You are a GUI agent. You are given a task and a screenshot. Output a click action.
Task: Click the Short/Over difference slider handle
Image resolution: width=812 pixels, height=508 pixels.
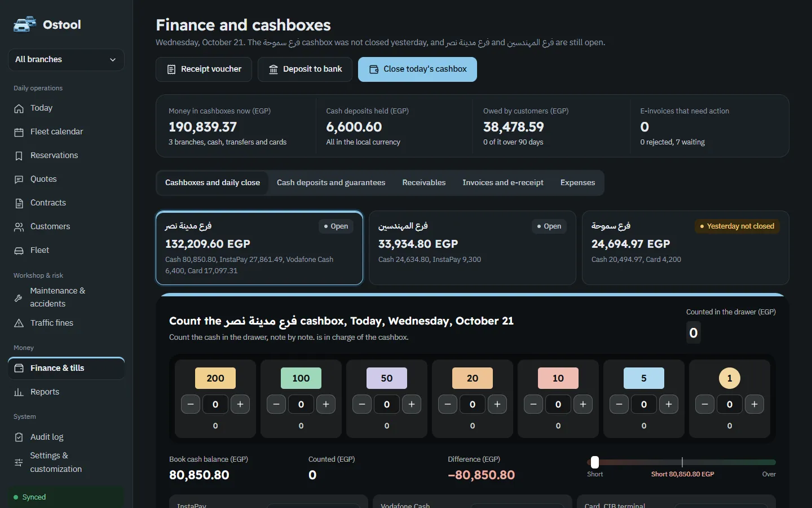coord(594,462)
